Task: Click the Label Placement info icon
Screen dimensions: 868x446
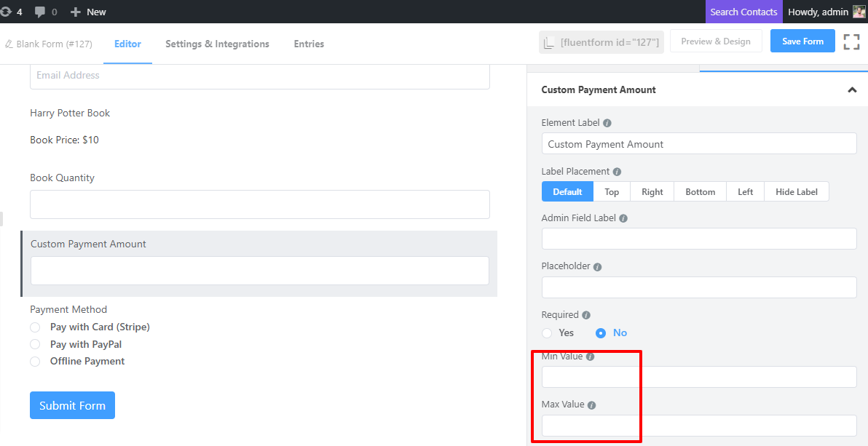Action: (617, 172)
